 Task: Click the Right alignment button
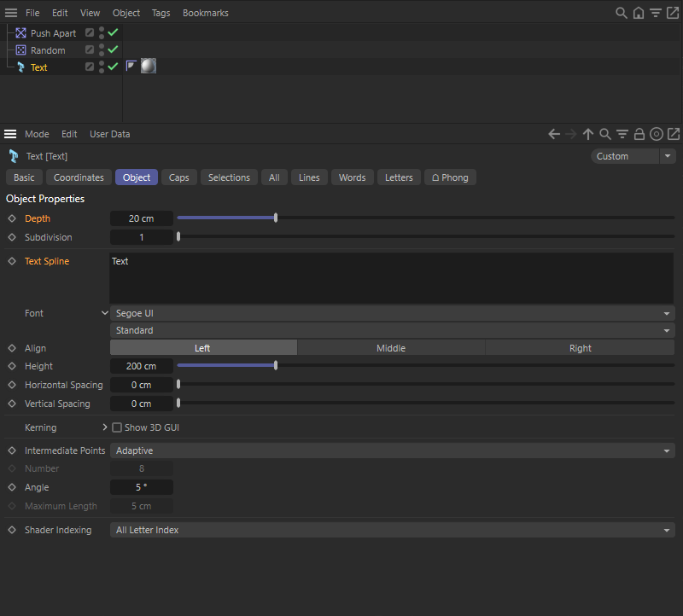pos(580,347)
